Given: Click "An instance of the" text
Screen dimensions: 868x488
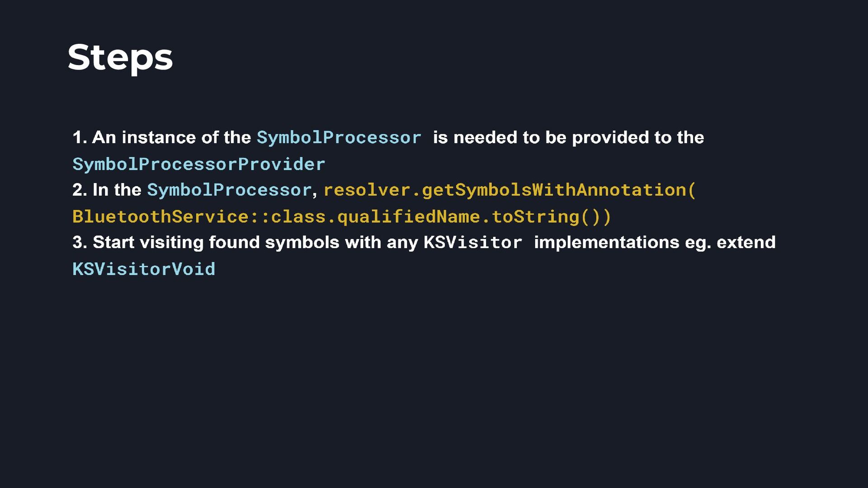Looking at the screenshot, I should [172, 137].
